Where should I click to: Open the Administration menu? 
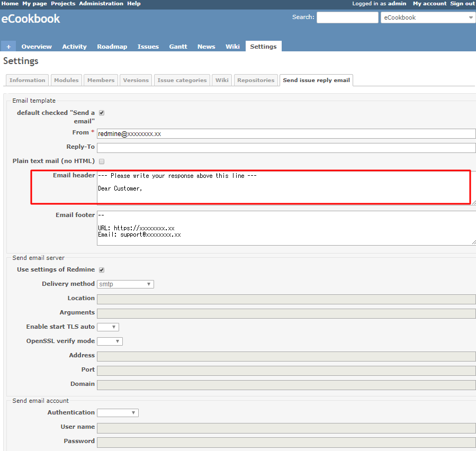coord(101,3)
